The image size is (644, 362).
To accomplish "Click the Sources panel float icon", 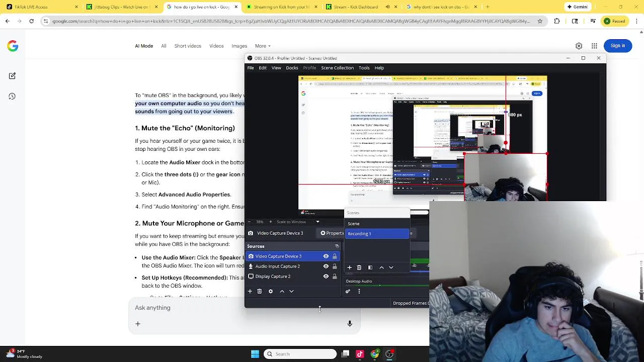I will [x=337, y=246].
